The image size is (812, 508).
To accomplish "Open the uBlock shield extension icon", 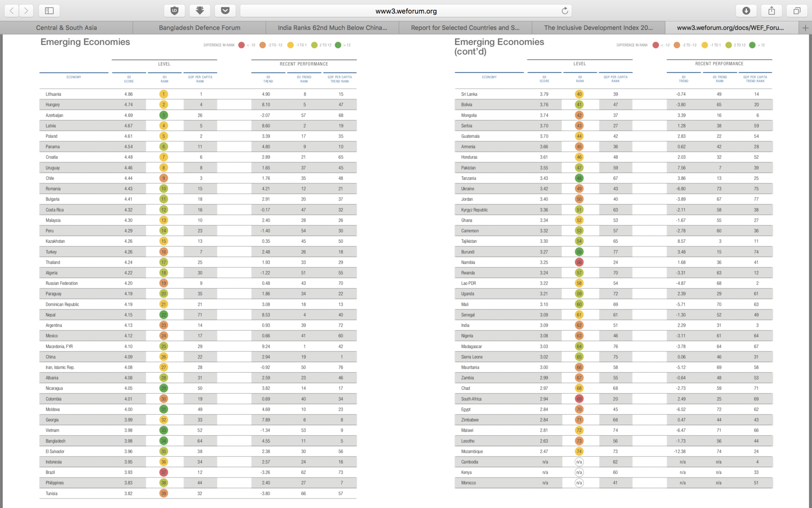I will 175,11.
